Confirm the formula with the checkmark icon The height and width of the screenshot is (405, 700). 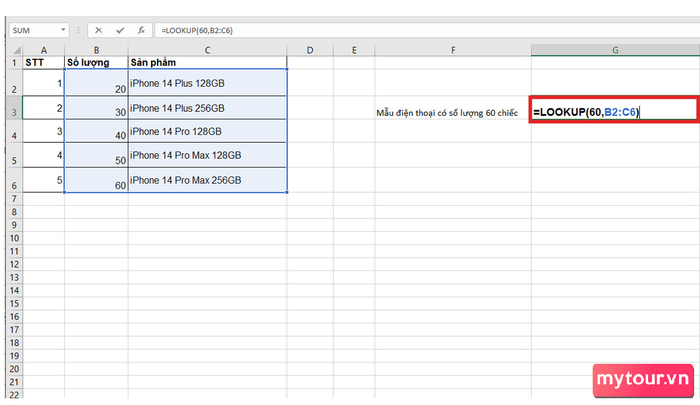(120, 30)
